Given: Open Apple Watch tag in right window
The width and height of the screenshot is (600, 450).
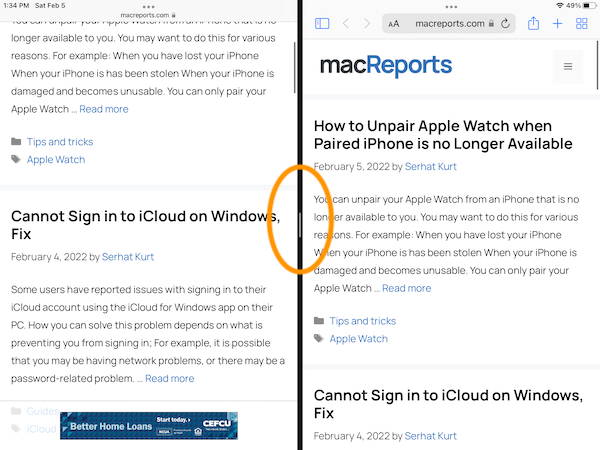Looking at the screenshot, I should coord(359,339).
